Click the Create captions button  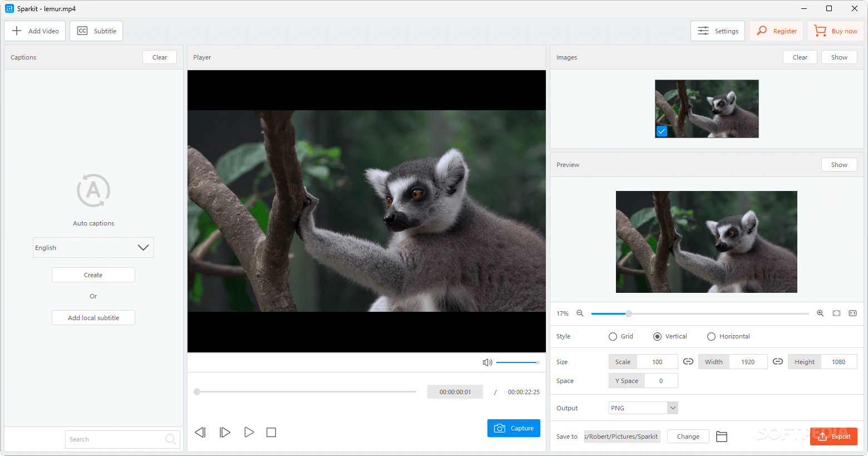(93, 275)
